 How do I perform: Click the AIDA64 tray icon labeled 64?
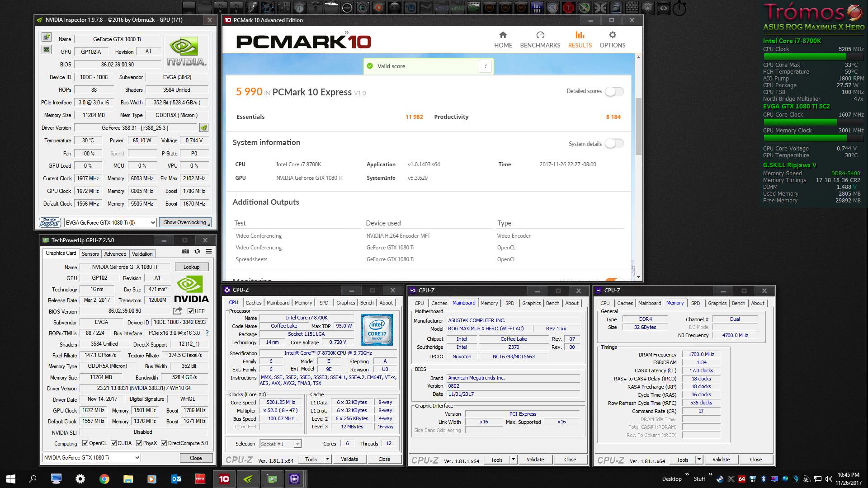click(742, 479)
